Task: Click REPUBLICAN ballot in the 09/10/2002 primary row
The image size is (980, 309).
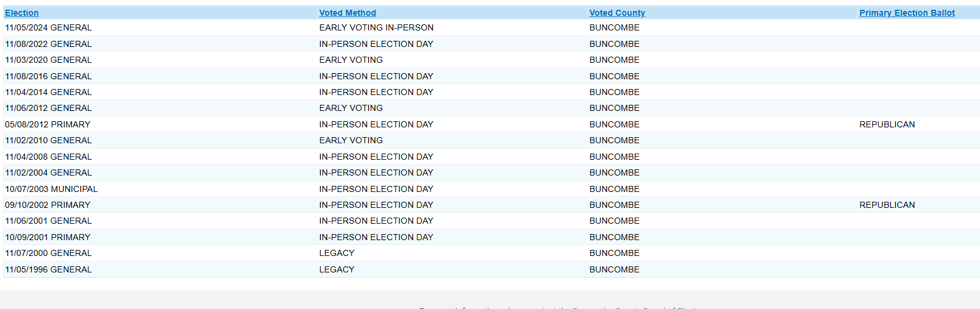Action: (x=887, y=205)
